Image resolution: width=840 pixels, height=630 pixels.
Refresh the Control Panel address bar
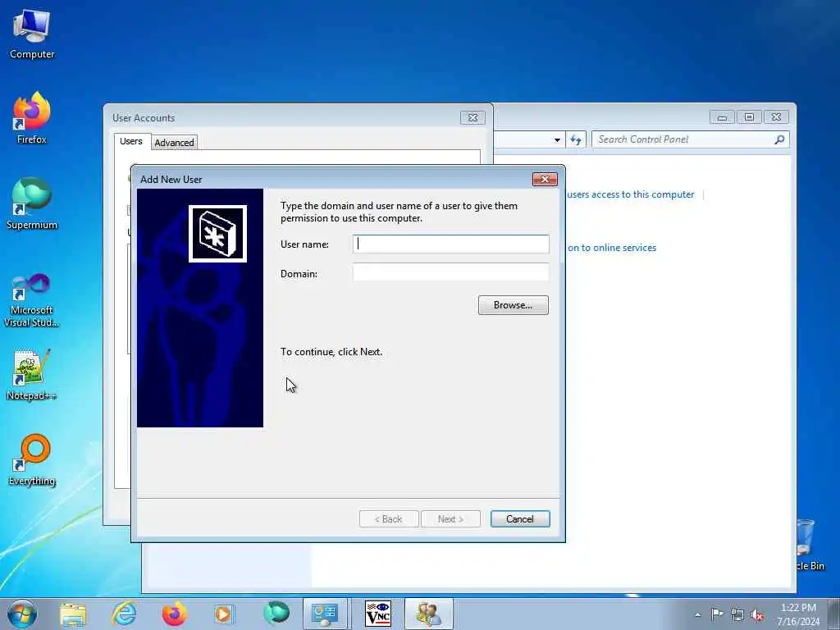576,139
